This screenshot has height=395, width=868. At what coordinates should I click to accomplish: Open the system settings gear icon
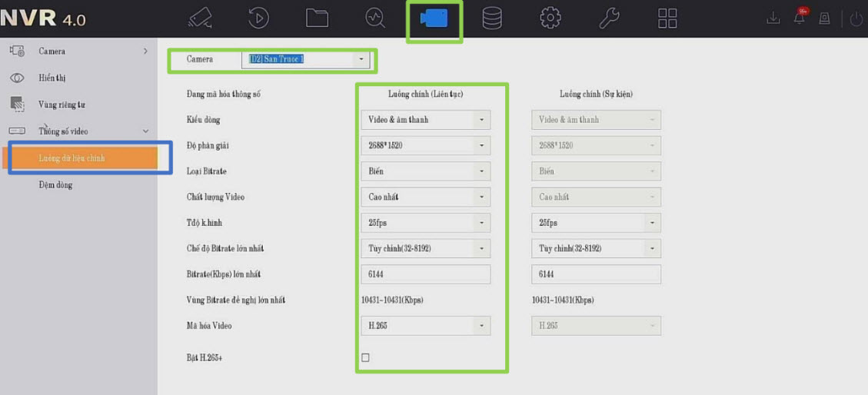[x=550, y=18]
